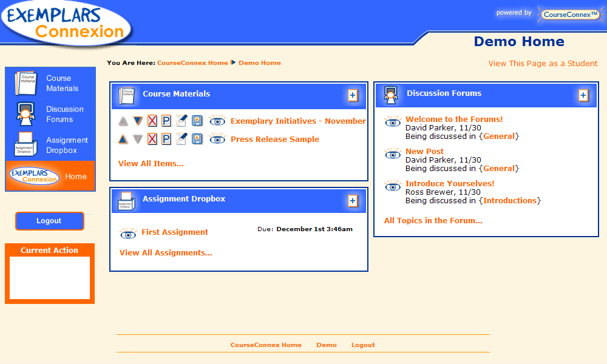Open Course Materials from the sidebar icon
This screenshot has width=607, height=364.
26,84
